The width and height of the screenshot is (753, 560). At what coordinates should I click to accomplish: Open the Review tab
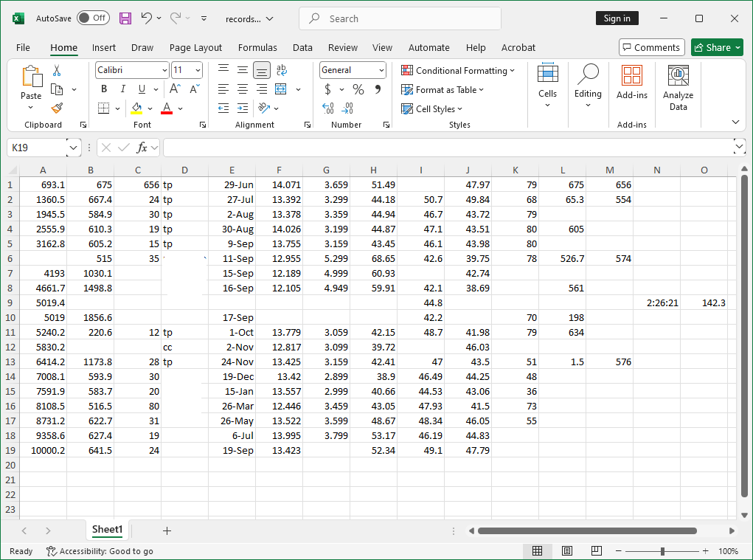point(342,47)
